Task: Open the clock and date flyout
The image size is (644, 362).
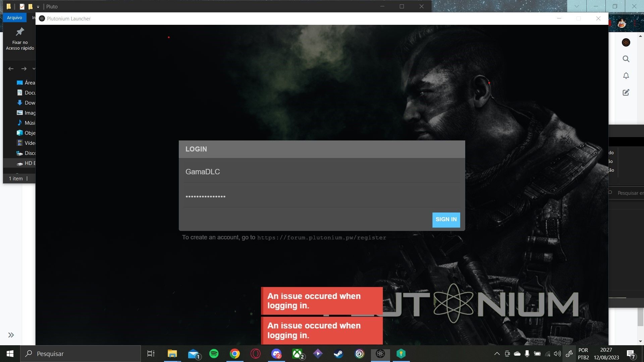Action: [606, 354]
